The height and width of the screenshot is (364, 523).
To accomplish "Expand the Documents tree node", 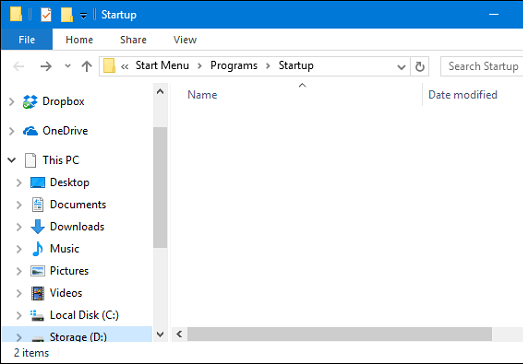I will (19, 205).
